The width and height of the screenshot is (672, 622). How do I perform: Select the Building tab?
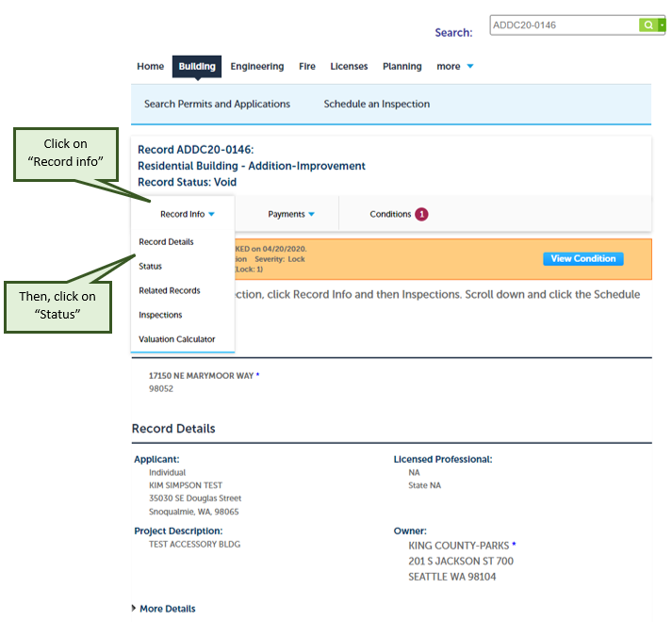tap(197, 67)
